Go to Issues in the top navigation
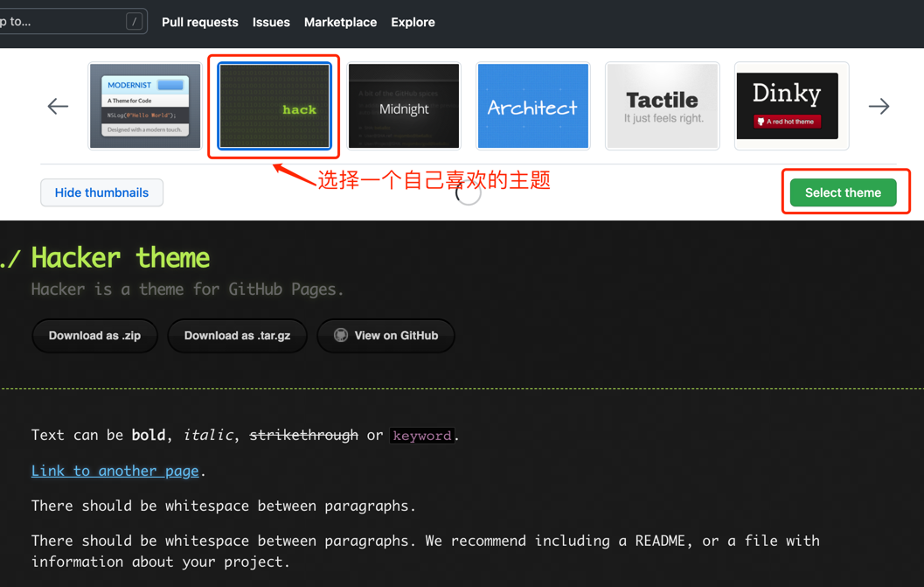The width and height of the screenshot is (924, 587). point(271,22)
